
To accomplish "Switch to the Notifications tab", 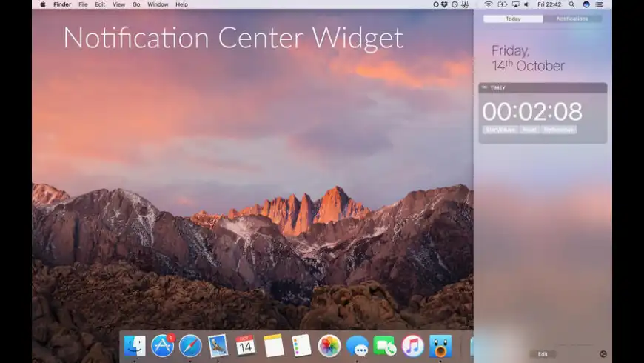I will pyautogui.click(x=572, y=19).
